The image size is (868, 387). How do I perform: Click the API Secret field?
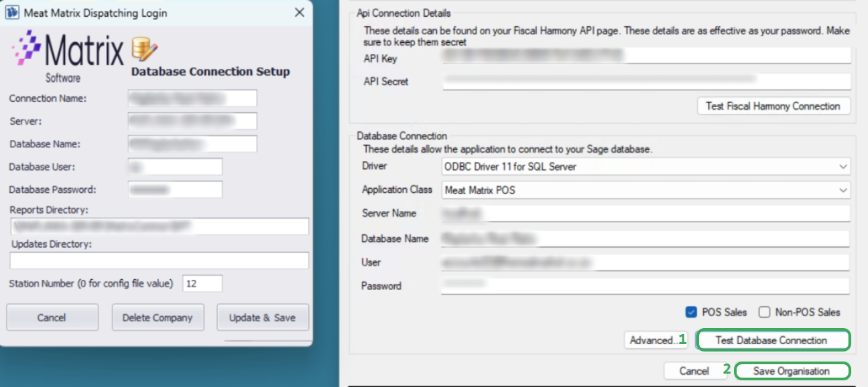[x=646, y=81]
